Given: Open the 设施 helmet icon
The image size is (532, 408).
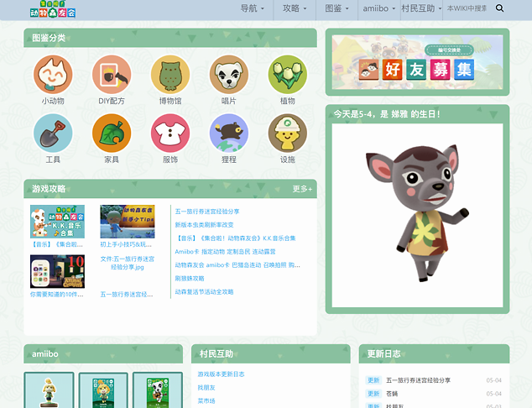Looking at the screenshot, I should 288,133.
